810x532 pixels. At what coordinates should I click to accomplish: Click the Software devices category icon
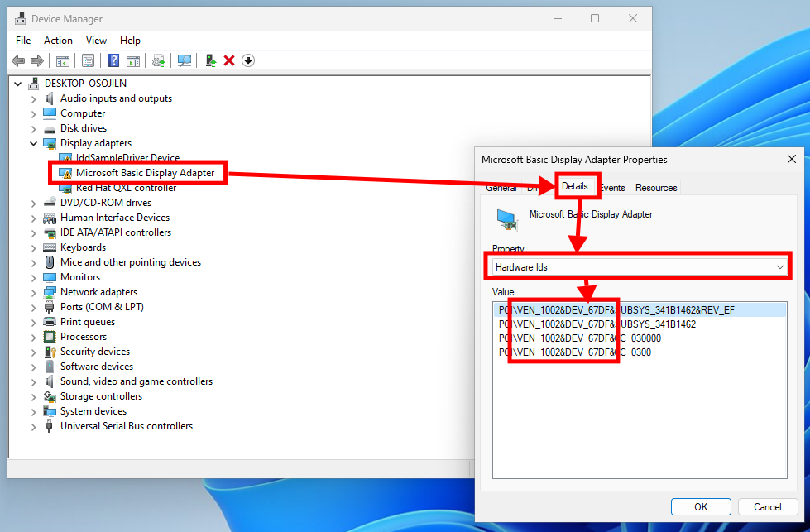[50, 367]
